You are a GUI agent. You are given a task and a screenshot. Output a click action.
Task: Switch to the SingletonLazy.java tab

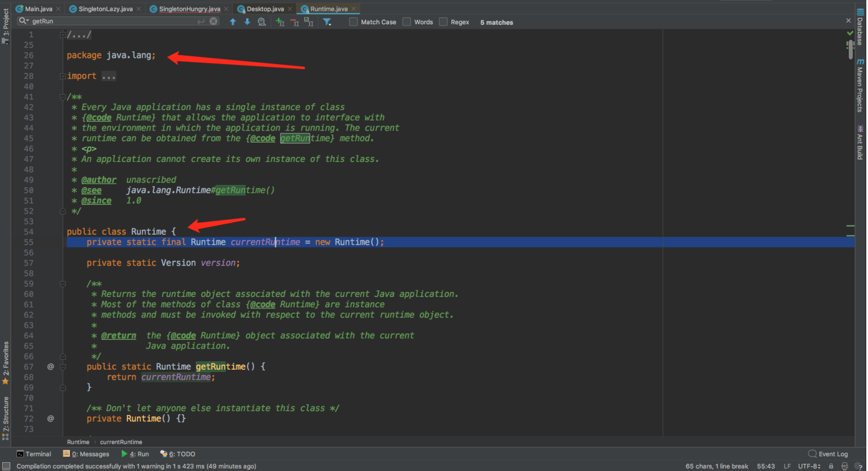click(x=105, y=9)
